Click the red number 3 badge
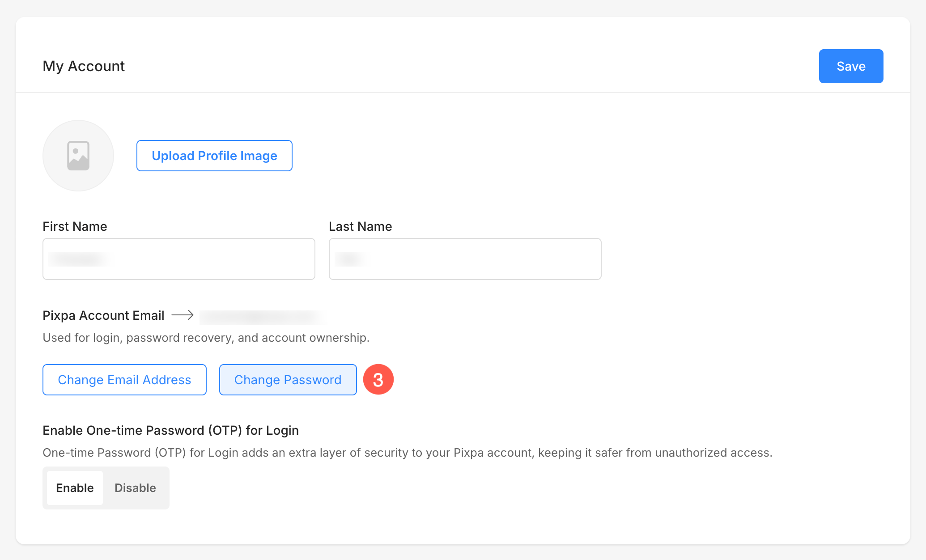 (378, 380)
